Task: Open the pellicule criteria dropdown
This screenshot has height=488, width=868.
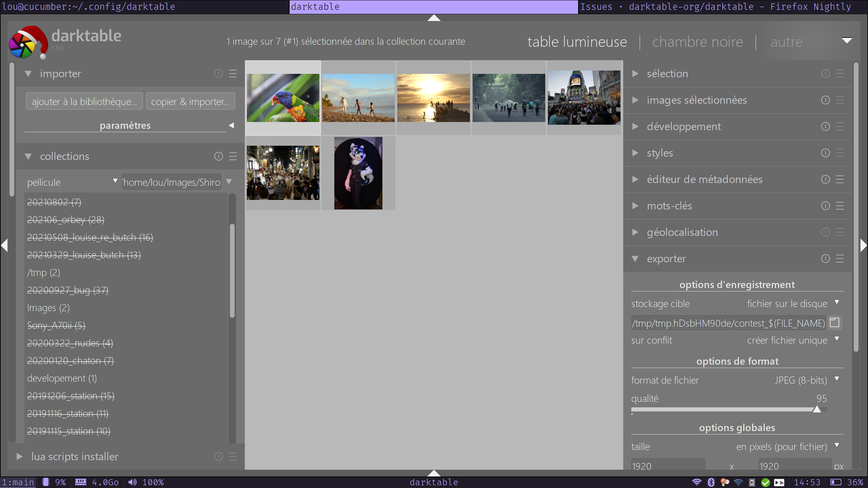Action: [115, 182]
